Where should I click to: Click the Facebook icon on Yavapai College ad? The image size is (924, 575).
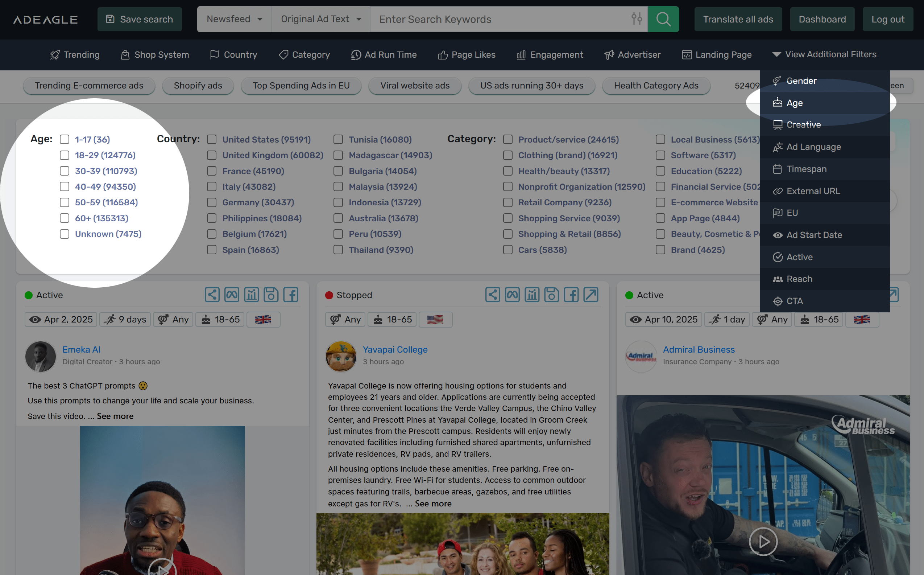coord(571,295)
